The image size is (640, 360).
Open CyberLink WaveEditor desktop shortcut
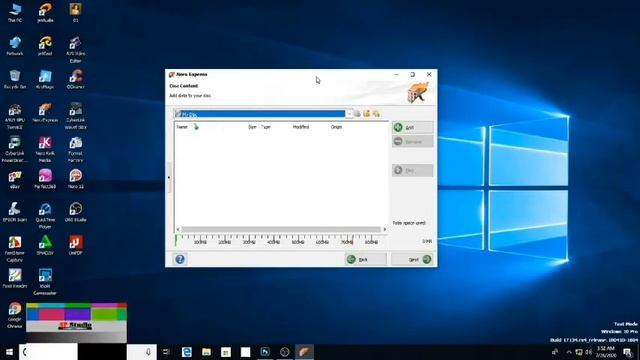point(76,116)
